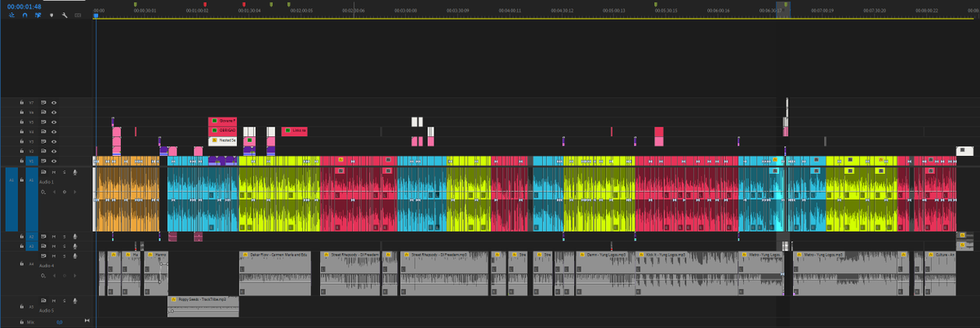Toggle A3 track targeting
Screen dimensions: 980x328
click(32, 246)
